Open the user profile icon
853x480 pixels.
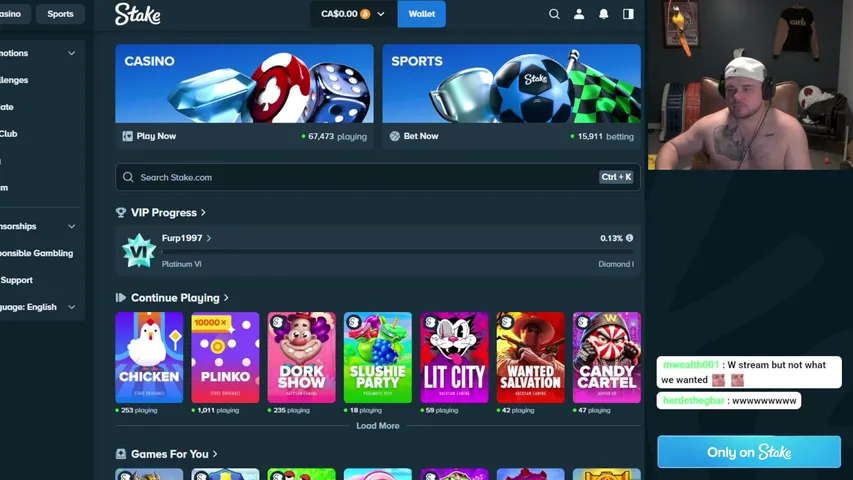point(579,14)
